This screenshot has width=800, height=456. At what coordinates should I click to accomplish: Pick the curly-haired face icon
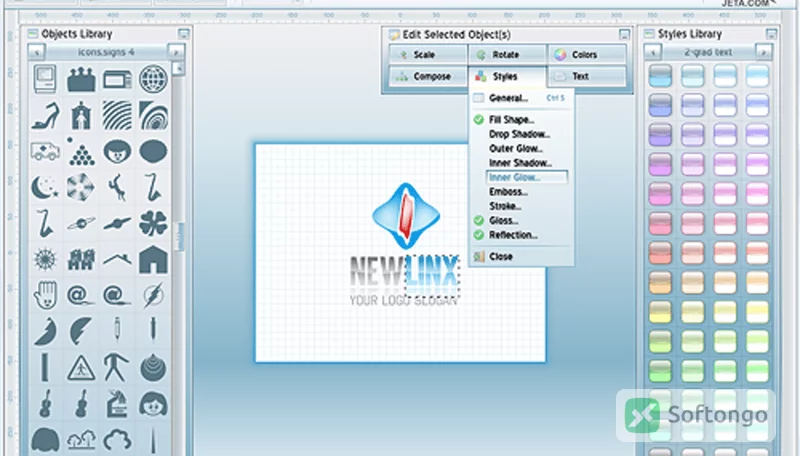(117, 151)
